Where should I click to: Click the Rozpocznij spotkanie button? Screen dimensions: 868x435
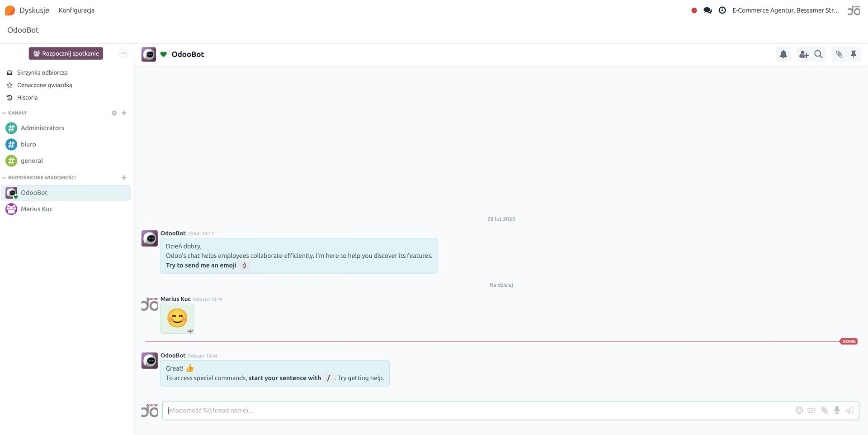point(66,53)
